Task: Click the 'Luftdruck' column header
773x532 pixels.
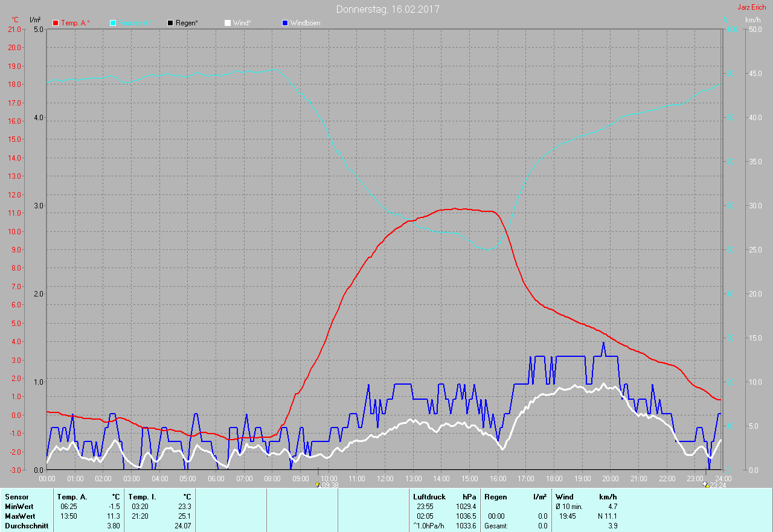Action: [x=429, y=497]
